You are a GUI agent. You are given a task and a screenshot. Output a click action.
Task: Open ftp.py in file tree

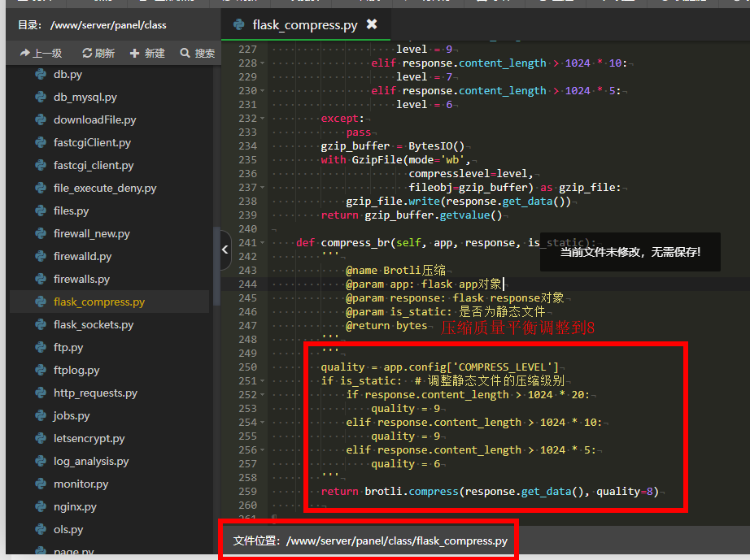(68, 347)
